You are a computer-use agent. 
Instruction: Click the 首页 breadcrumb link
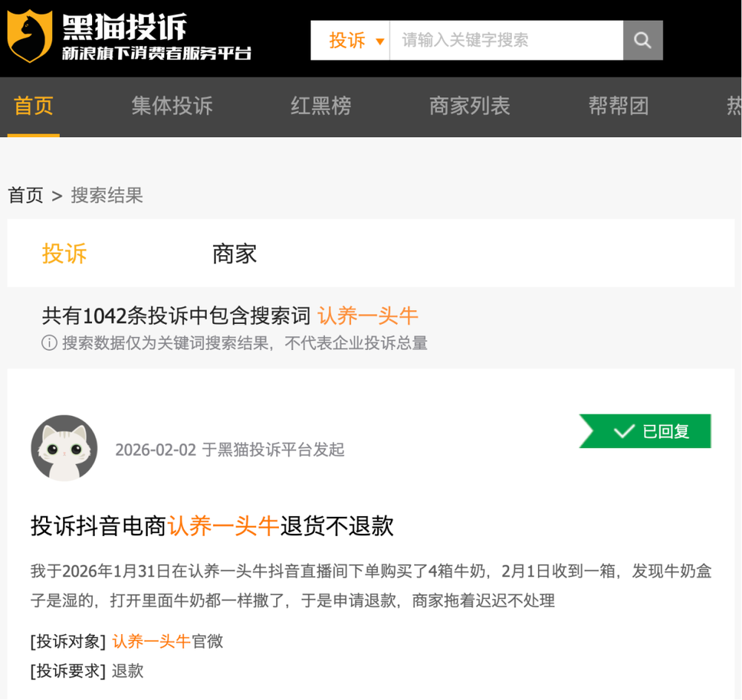[25, 195]
